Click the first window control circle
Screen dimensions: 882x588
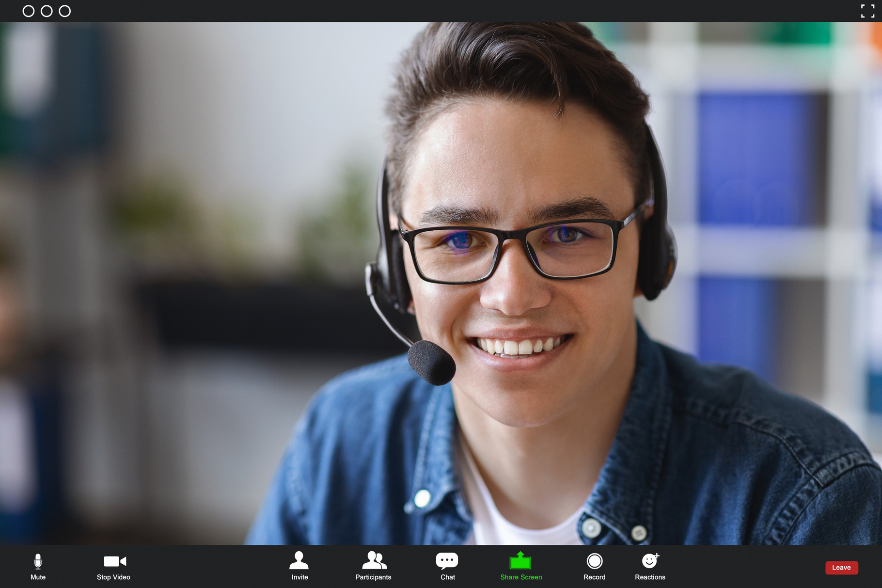29,11
